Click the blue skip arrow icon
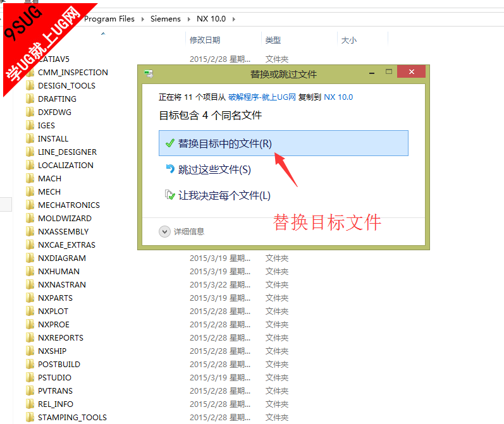Viewport: 504px width, 424px height. click(x=169, y=168)
